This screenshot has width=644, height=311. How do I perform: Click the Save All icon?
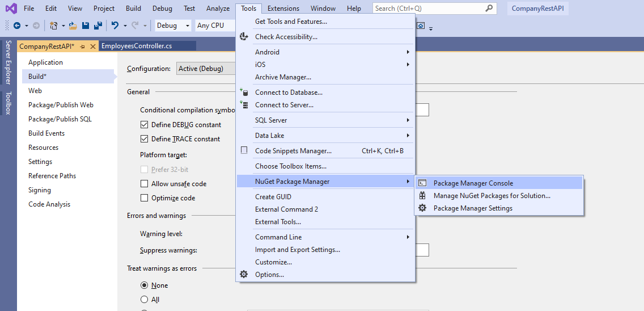[98, 26]
